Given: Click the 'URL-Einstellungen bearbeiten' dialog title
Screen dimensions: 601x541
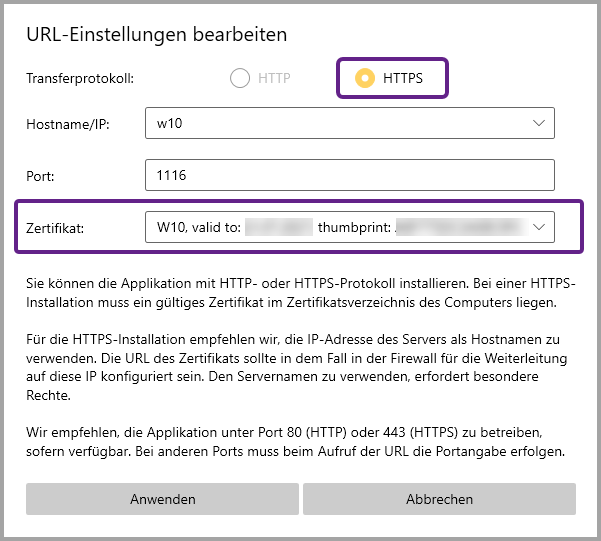Looking at the screenshot, I should (x=157, y=34).
